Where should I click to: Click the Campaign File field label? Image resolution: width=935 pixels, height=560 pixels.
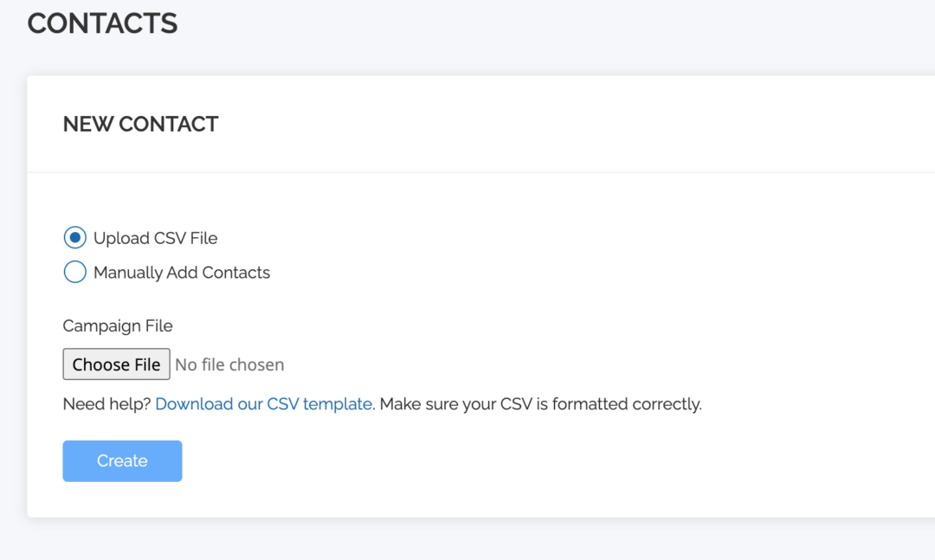[x=118, y=325]
